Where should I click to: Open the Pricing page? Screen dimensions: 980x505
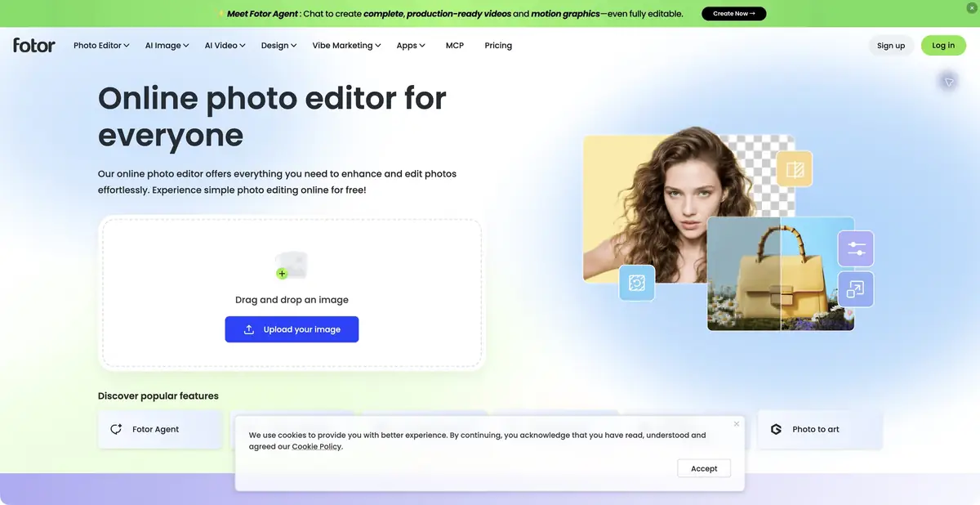pyautogui.click(x=498, y=46)
